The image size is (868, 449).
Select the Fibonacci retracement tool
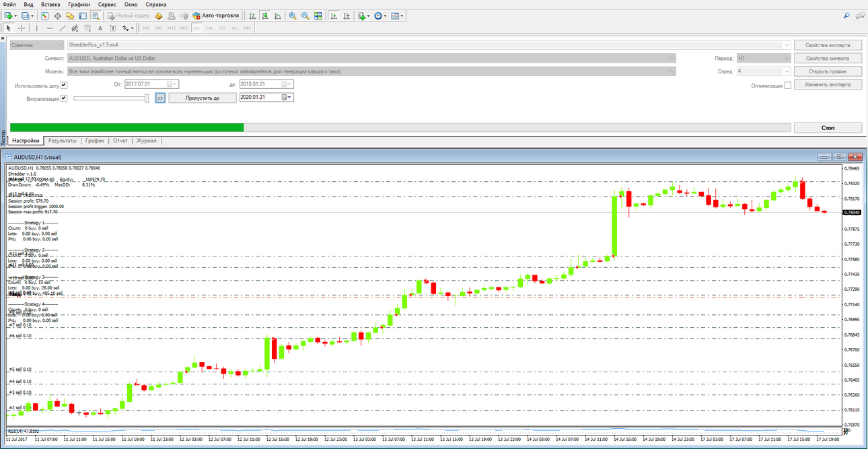(x=87, y=28)
